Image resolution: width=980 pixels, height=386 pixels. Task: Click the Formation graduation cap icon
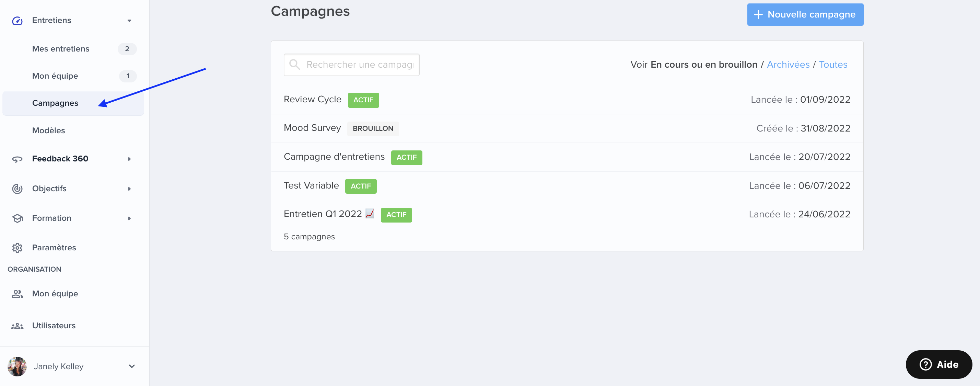(17, 218)
